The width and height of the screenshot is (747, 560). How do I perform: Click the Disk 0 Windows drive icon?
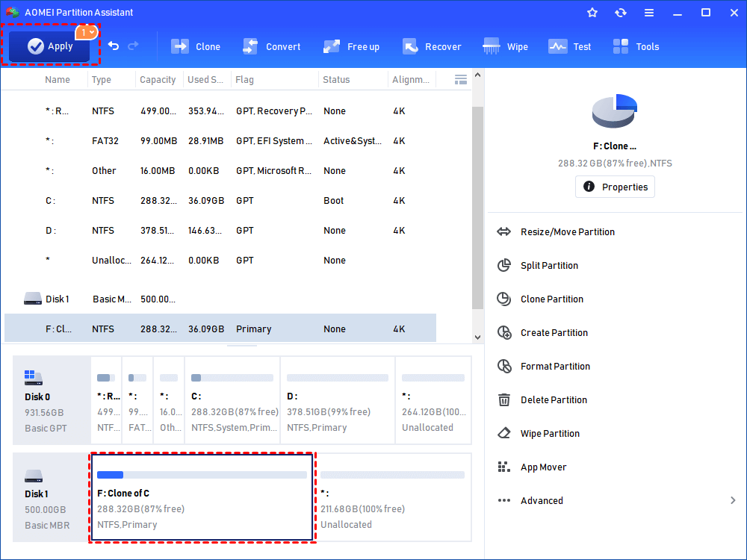(34, 378)
